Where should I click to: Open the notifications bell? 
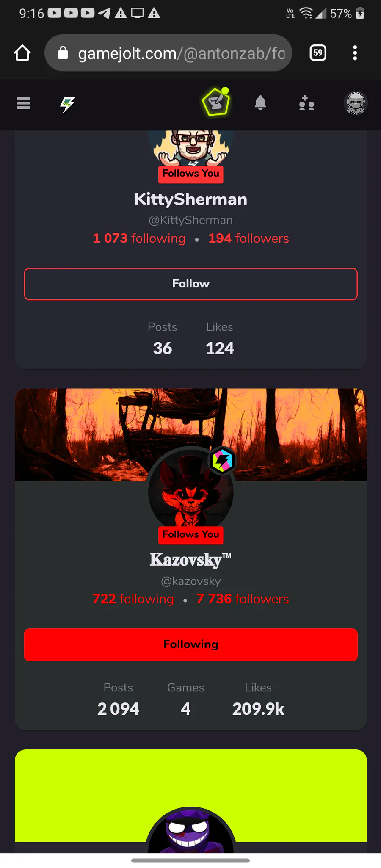point(260,103)
